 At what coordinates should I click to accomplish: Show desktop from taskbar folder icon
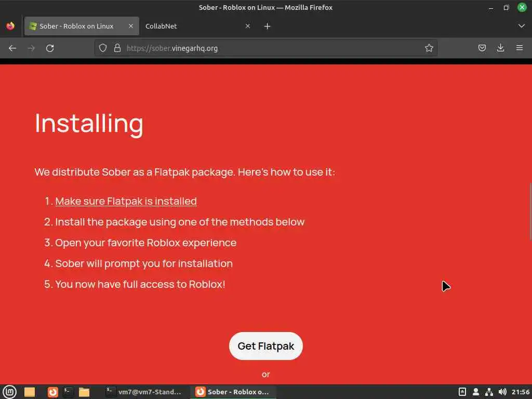coord(30,392)
